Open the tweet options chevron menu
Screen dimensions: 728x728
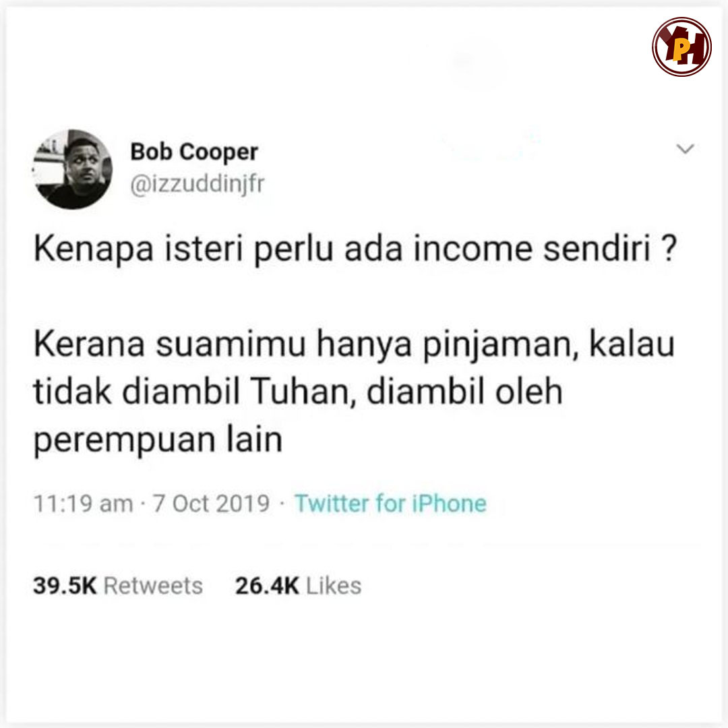tap(685, 148)
